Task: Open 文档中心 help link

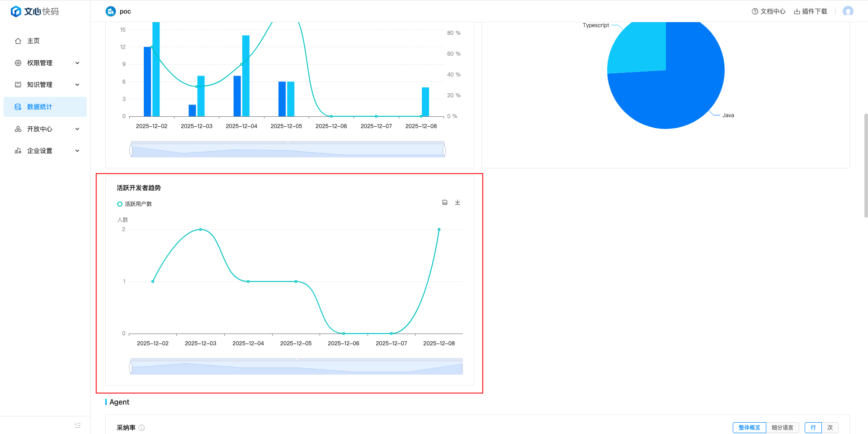Action: point(769,11)
